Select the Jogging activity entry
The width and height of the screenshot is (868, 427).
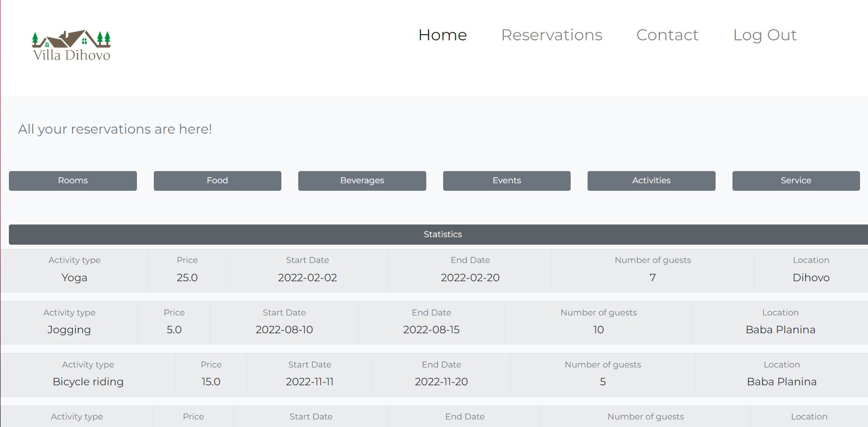click(x=69, y=330)
